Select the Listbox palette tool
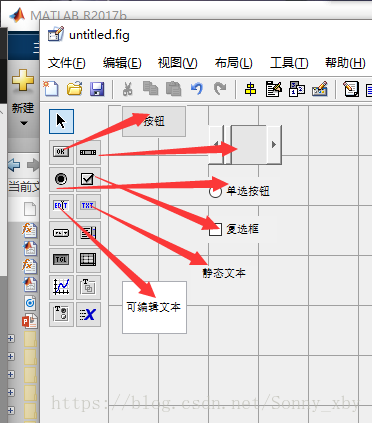The width and height of the screenshot is (372, 423). pyautogui.click(x=88, y=233)
